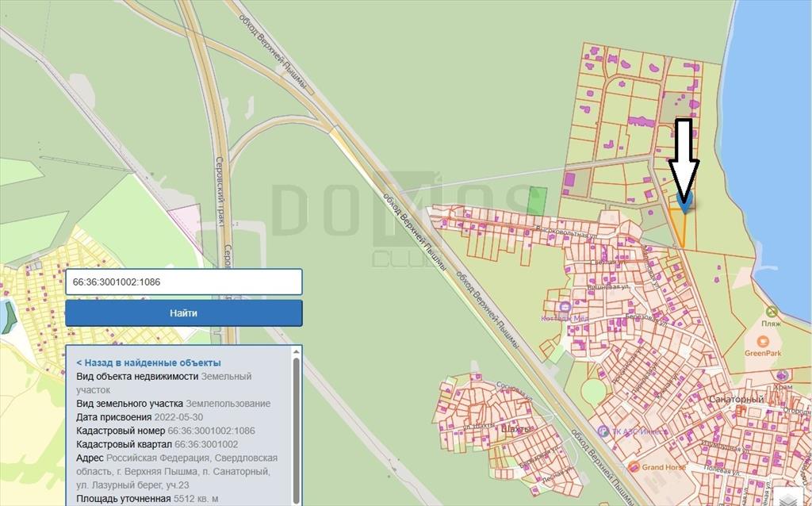Screen dimensions: 812x506
Task: Click the GreenPark cafe icon
Action: [763, 342]
